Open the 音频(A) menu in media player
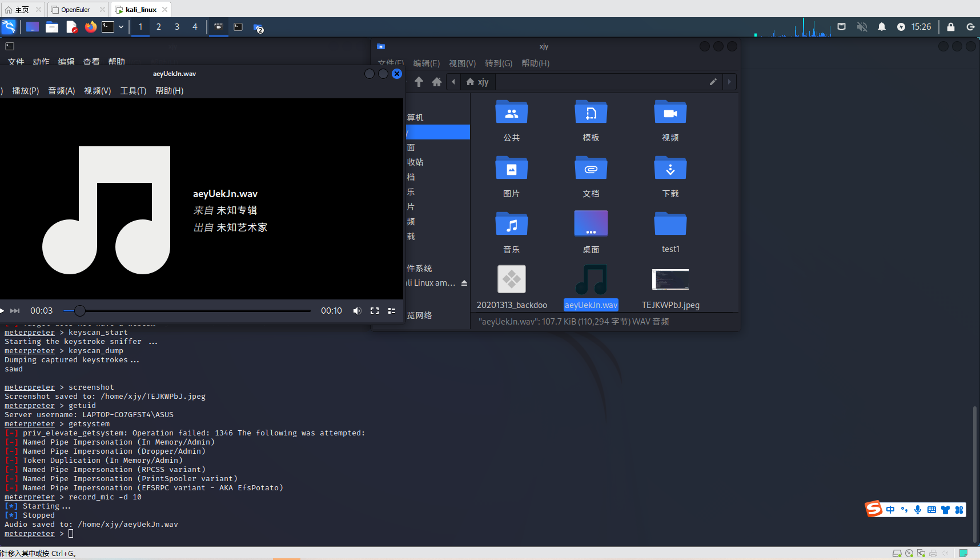 coord(62,91)
